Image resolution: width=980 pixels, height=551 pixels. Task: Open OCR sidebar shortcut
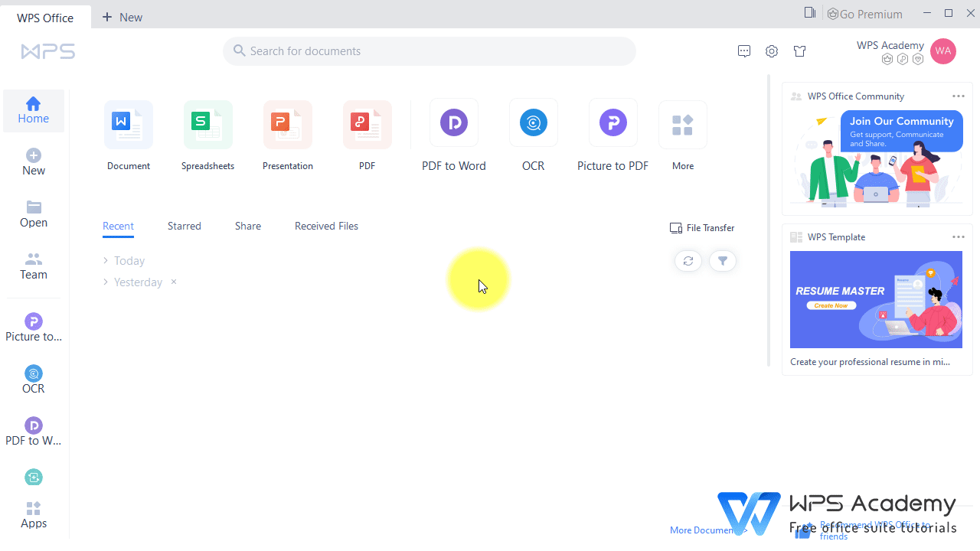click(34, 380)
